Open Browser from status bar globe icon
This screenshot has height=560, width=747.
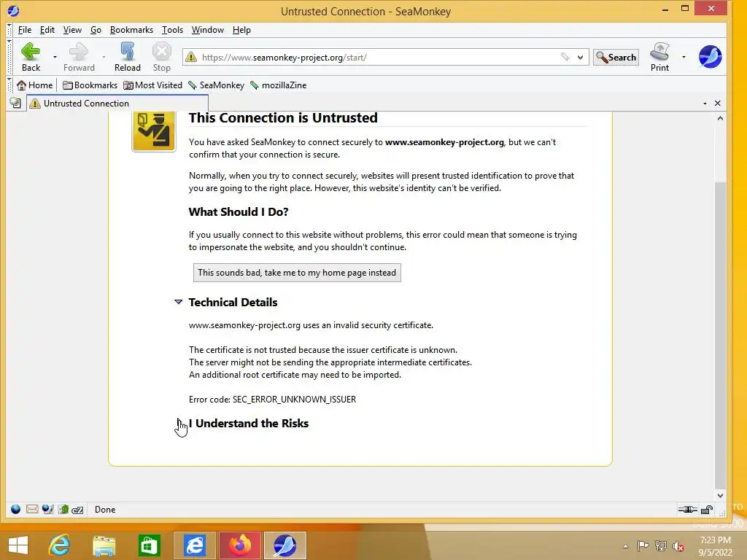point(16,510)
